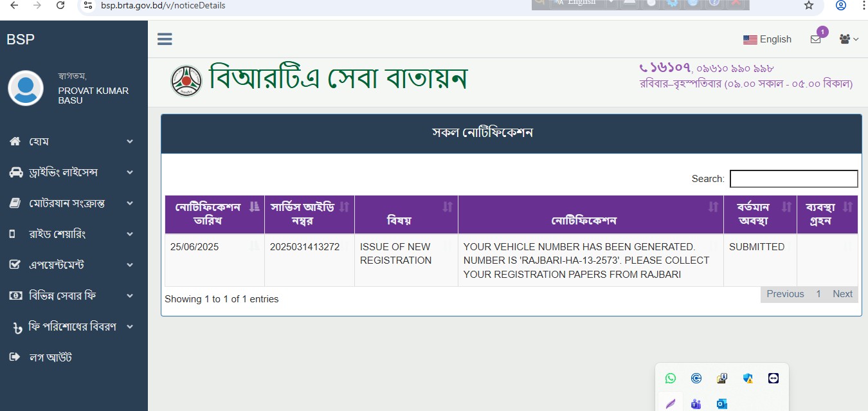The width and height of the screenshot is (868, 411).
Task: Switch language to English
Action: tap(767, 39)
